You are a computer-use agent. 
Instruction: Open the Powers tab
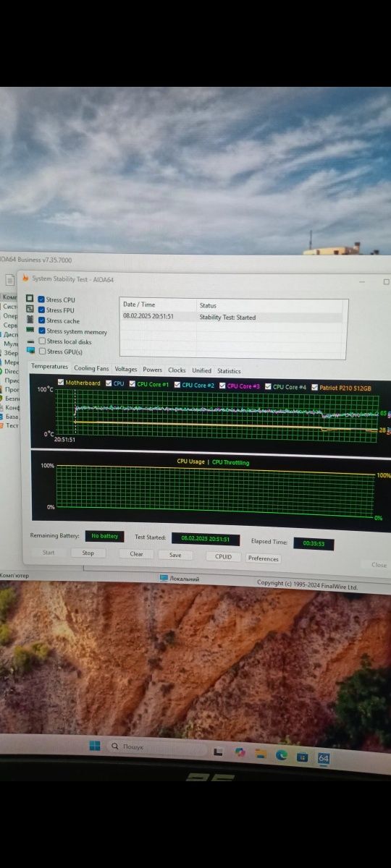152,370
